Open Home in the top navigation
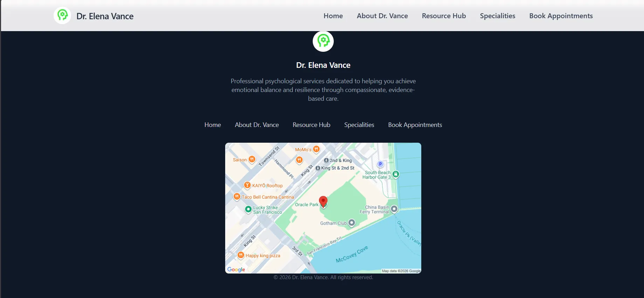The height and width of the screenshot is (298, 644). pyautogui.click(x=333, y=16)
